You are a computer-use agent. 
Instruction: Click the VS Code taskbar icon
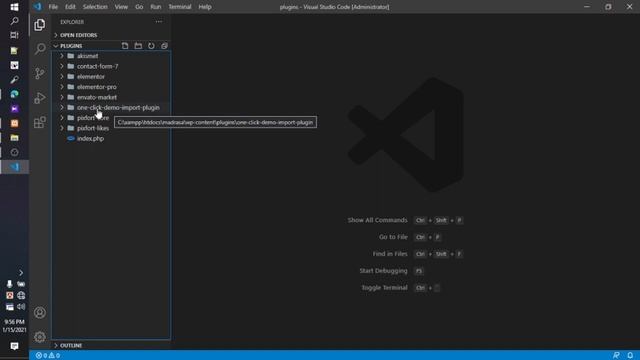coord(14,167)
